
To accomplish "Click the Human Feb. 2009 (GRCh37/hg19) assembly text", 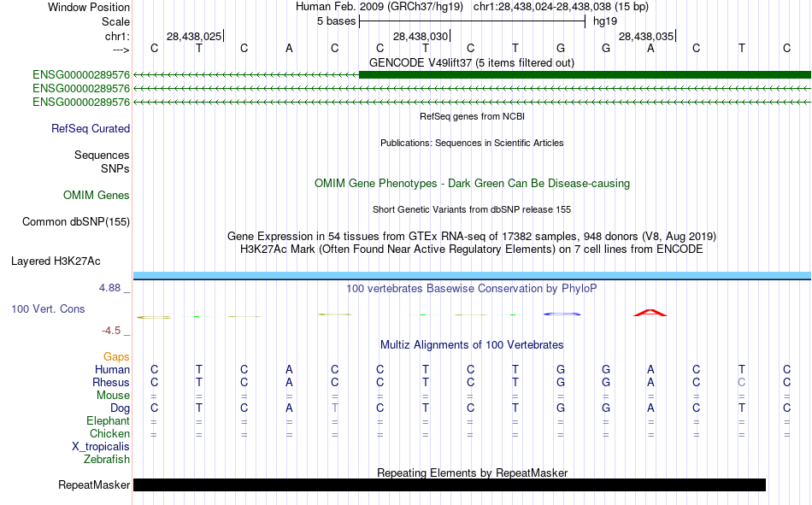I will [x=380, y=7].
